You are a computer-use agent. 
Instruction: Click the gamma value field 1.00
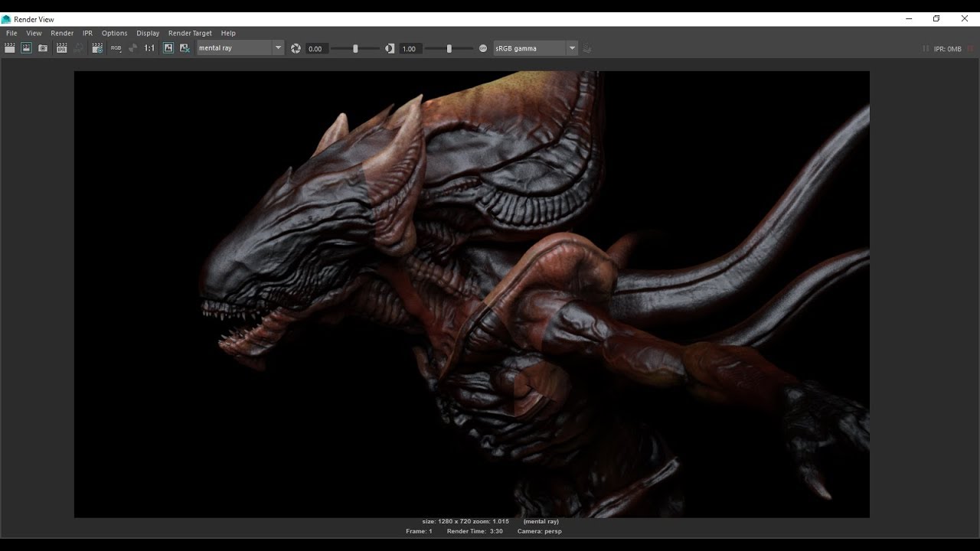tap(410, 48)
